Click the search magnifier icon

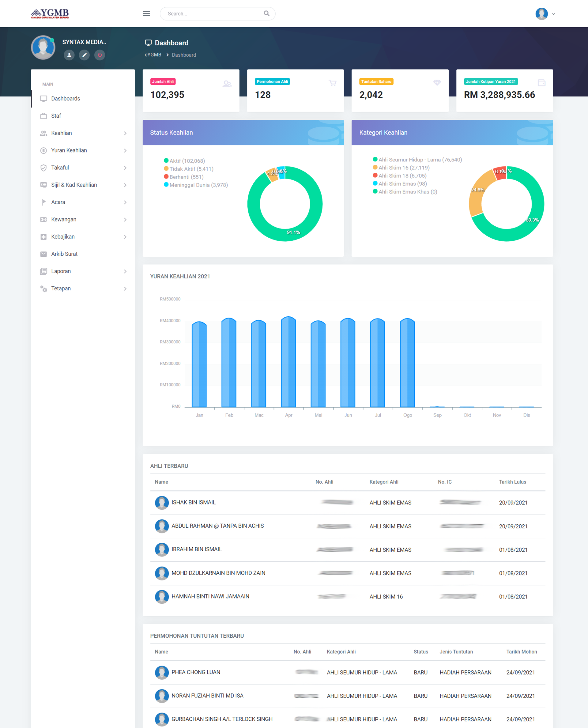(x=266, y=13)
